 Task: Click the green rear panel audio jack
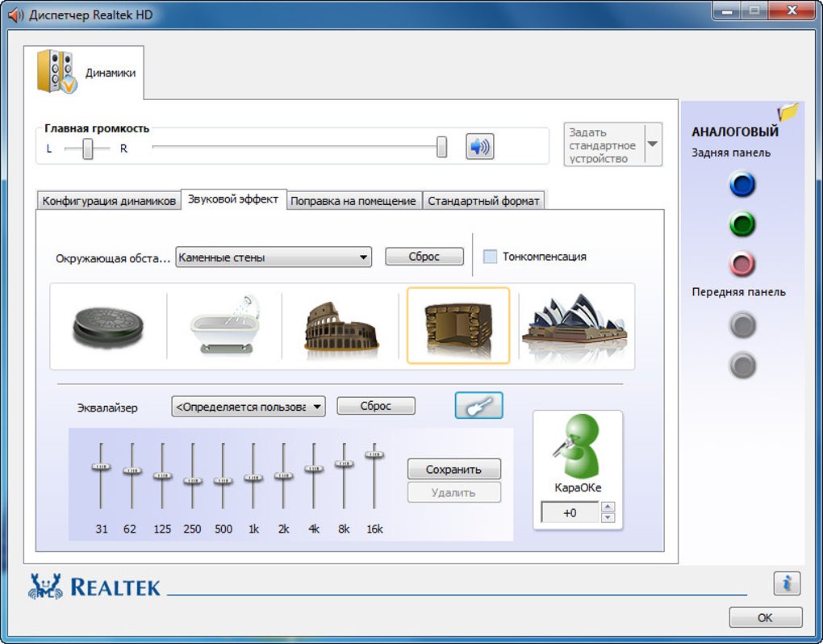coord(742,224)
